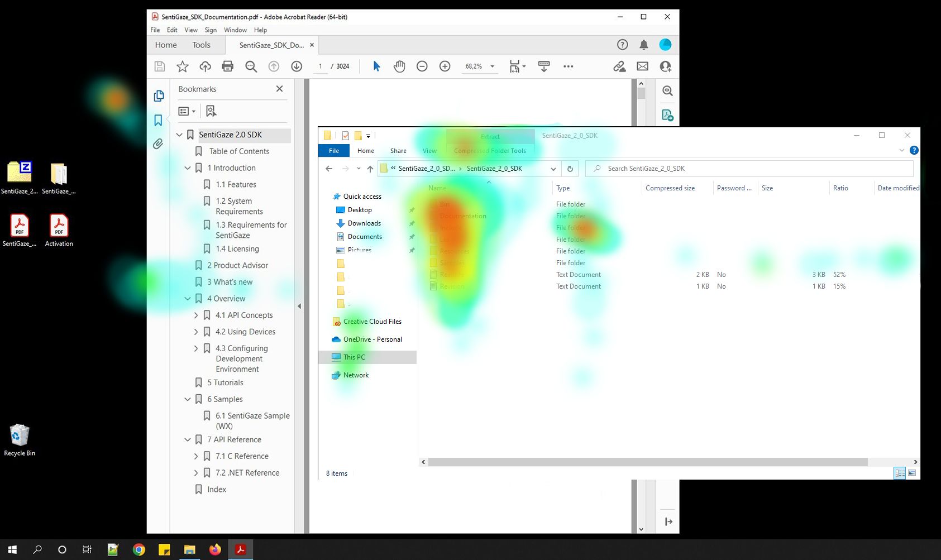Toggle the bookmarks panel icon

tap(158, 120)
